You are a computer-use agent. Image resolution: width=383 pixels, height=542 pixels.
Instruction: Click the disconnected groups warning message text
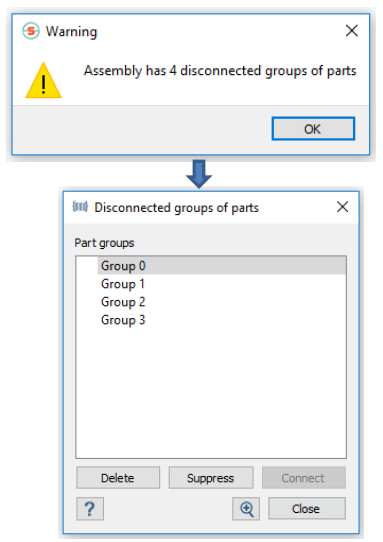[x=220, y=71]
